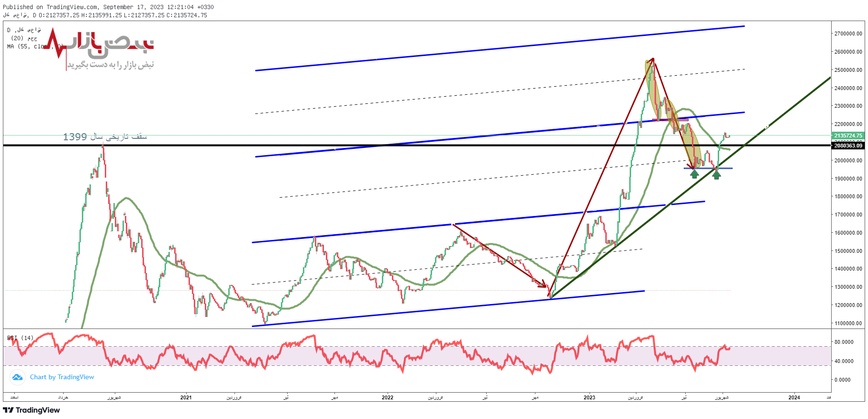Click the 2700000.00 price axis label
The height and width of the screenshot is (419, 868).
coord(848,34)
